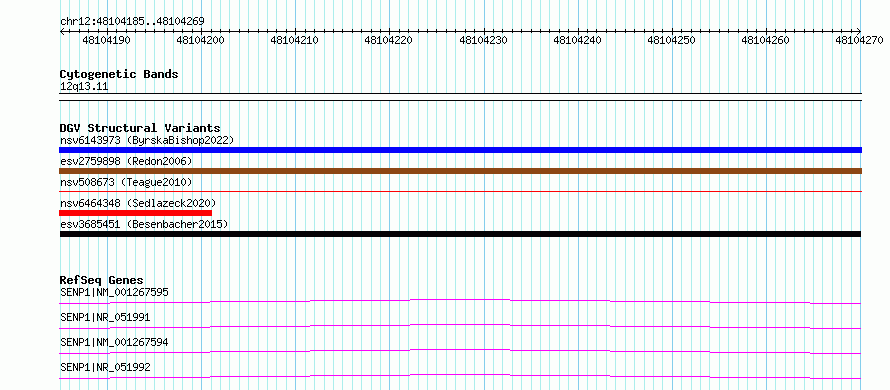Click the 48104250 ruler position label
Image resolution: width=890 pixels, height=390 pixels.
671,40
